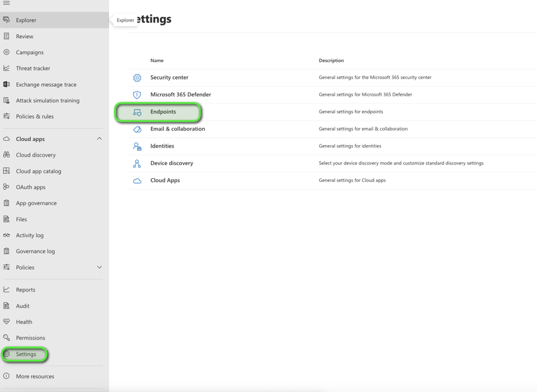Select the Endpoints device icon
The image size is (537, 392).
pos(137,112)
